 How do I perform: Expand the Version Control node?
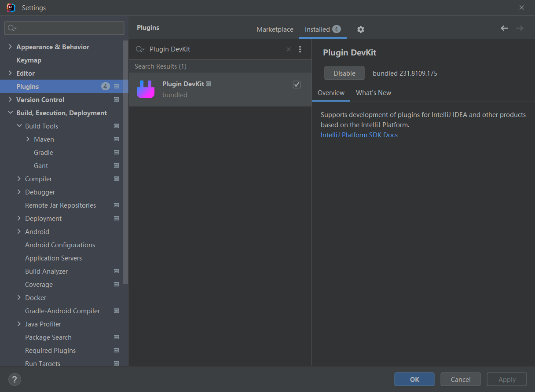10,99
